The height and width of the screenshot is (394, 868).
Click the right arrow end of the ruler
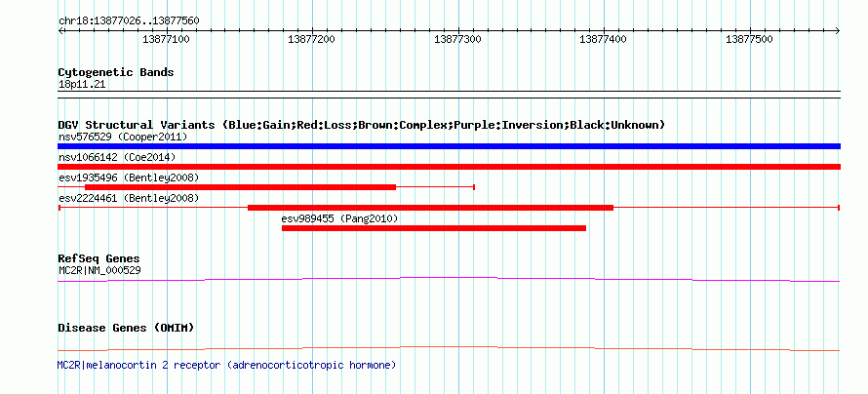coord(838,30)
